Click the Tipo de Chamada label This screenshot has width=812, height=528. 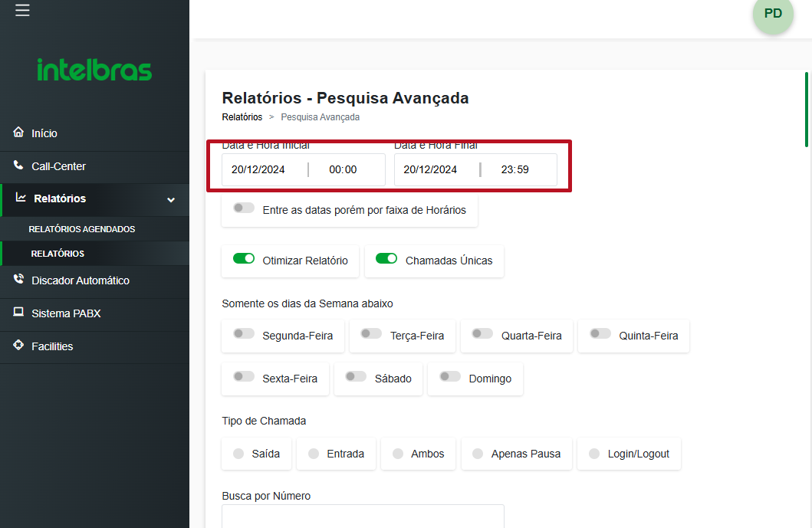tap(264, 421)
